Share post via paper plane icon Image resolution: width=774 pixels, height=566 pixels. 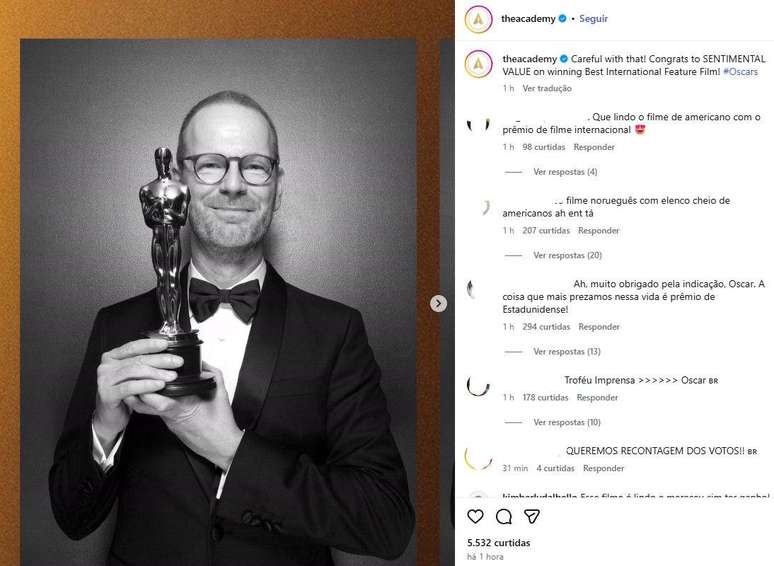click(532, 516)
